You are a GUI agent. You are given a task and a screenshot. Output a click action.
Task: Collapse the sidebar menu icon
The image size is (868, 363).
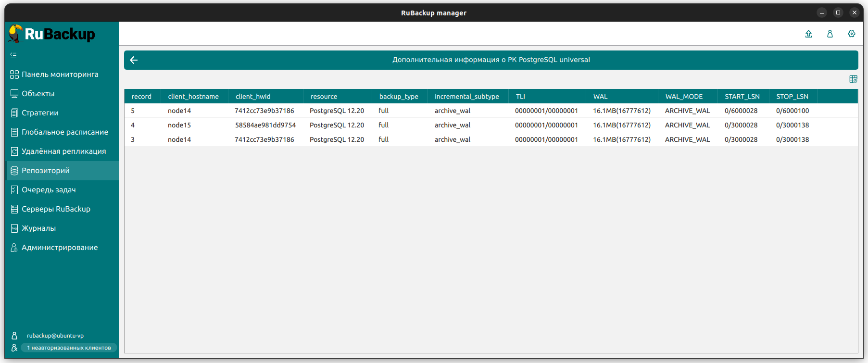(13, 55)
